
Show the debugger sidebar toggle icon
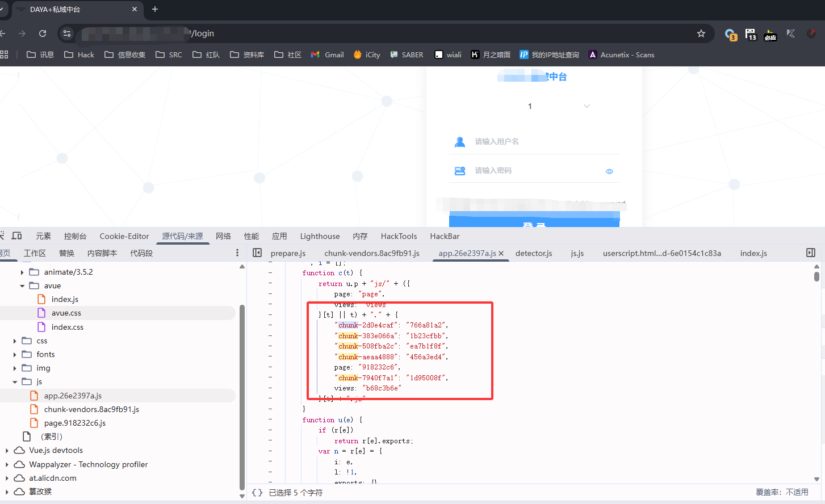pyautogui.click(x=811, y=253)
